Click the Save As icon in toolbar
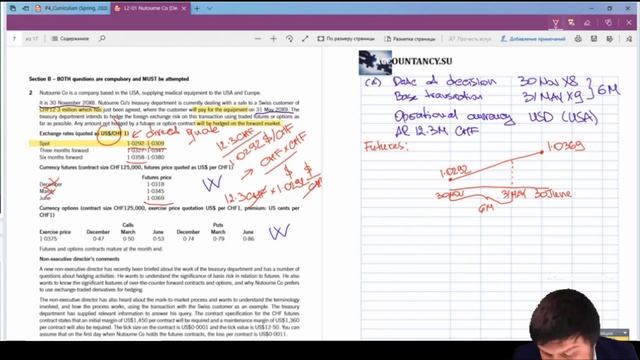640x360 pixels. (609, 39)
